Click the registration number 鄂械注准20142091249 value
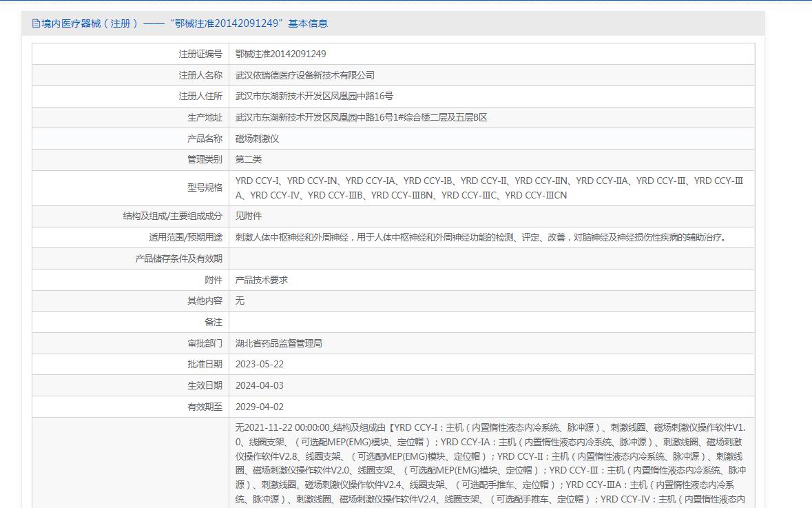 280,54
